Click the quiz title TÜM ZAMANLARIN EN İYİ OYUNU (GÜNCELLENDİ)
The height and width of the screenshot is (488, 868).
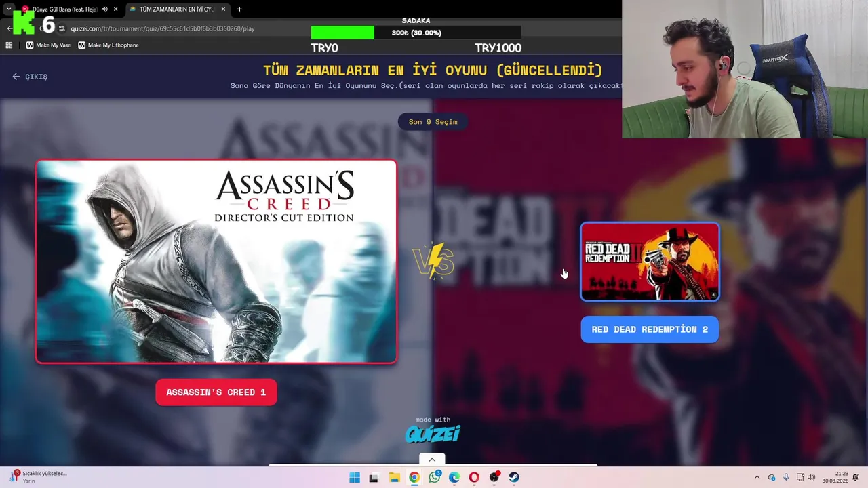click(433, 70)
